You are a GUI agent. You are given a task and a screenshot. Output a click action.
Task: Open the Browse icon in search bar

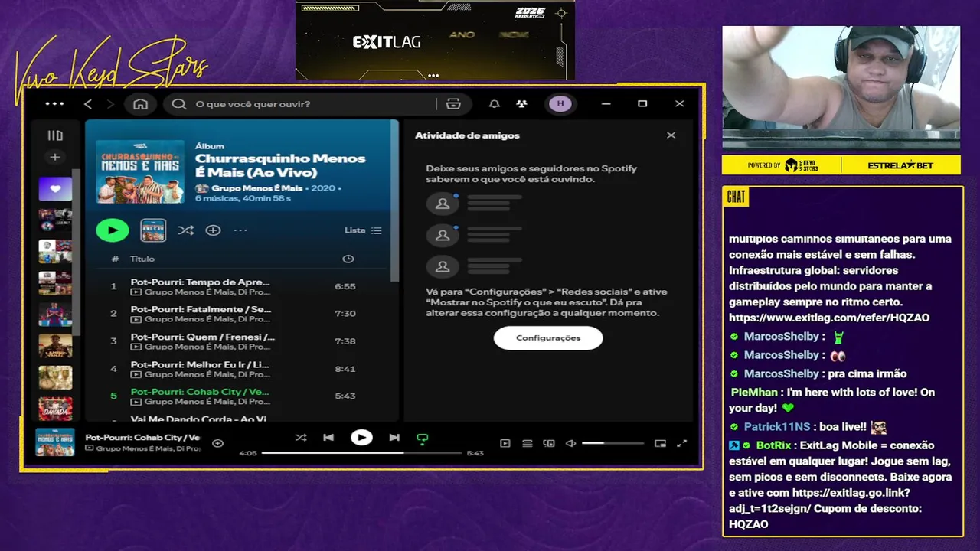click(453, 104)
